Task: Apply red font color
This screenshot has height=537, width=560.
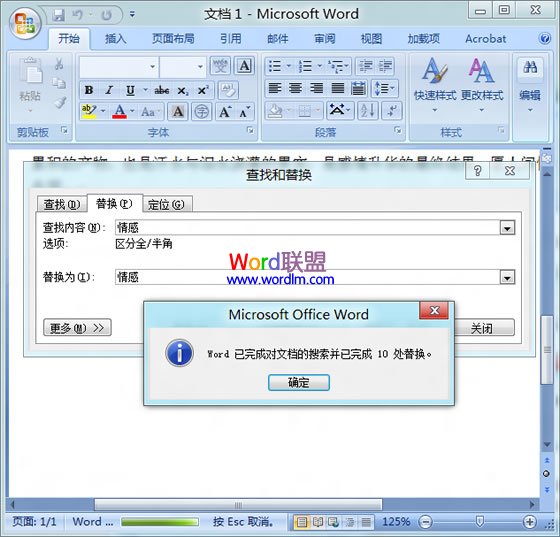Action: [x=119, y=112]
